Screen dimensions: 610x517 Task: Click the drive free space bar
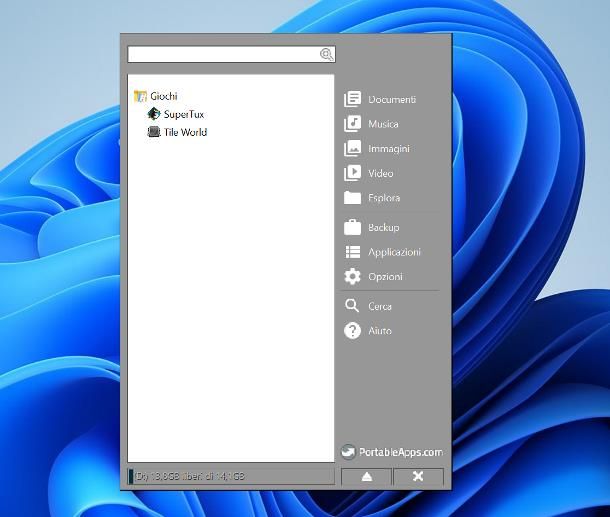coord(230,476)
